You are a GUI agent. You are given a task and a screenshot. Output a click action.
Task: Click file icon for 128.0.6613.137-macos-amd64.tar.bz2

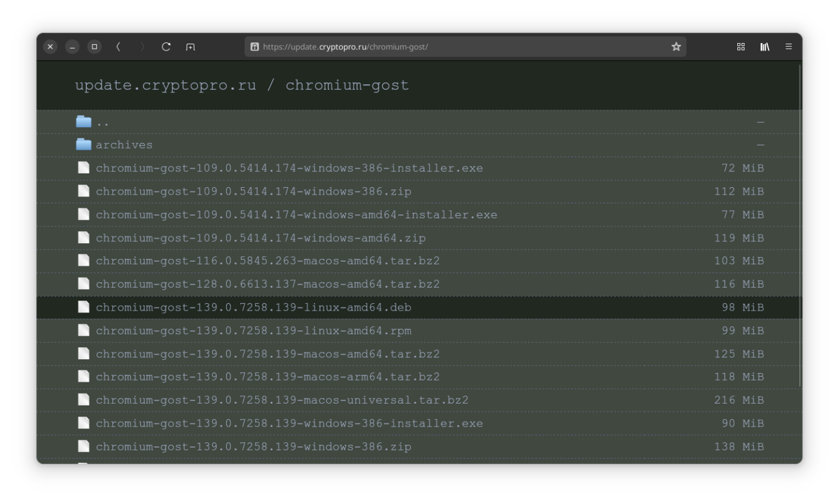84,284
